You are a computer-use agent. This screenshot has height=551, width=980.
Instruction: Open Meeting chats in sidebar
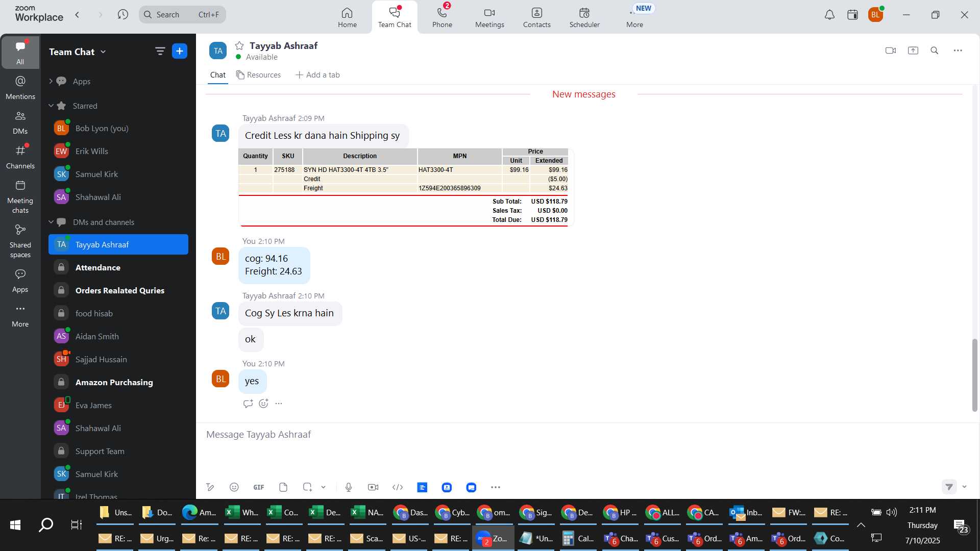pos(20,197)
